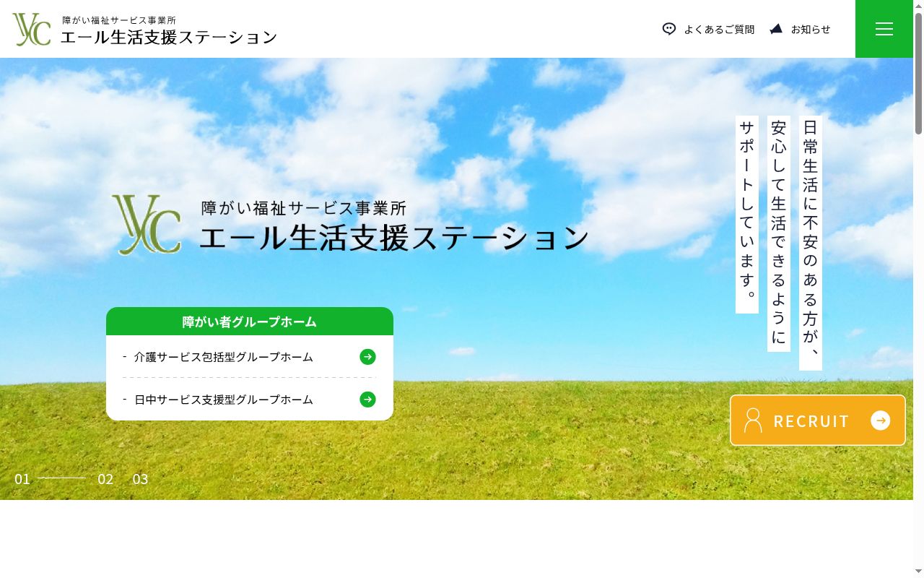The image size is (924, 578).
Task: Select slide indicator 03
Action: tap(140, 479)
